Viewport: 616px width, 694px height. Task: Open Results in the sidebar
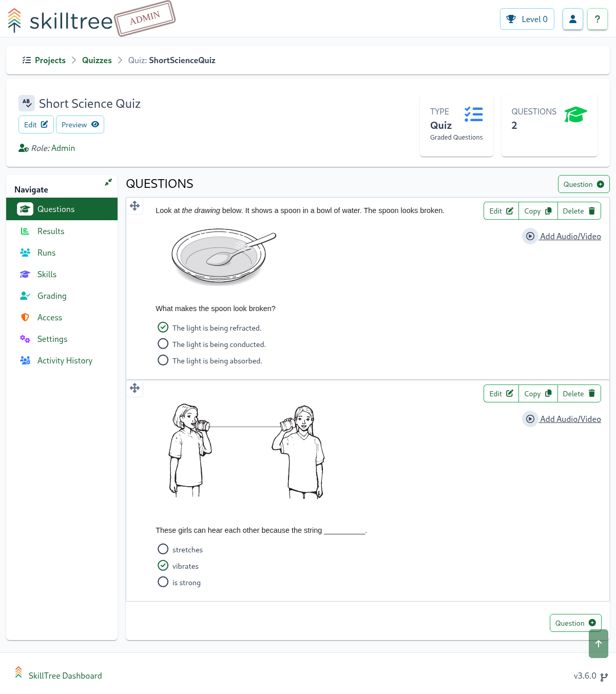click(62, 231)
